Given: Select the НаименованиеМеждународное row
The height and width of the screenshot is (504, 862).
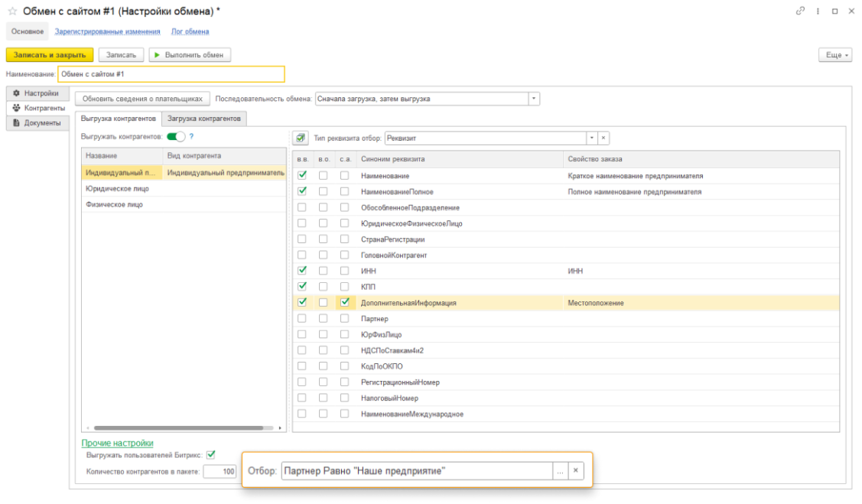Looking at the screenshot, I should 566,414.
